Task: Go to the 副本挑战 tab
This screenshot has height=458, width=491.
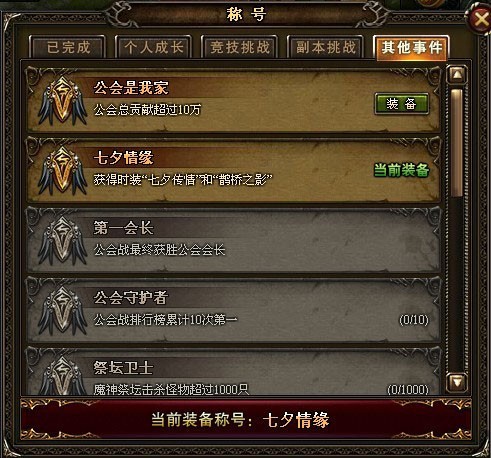Action: [x=326, y=47]
